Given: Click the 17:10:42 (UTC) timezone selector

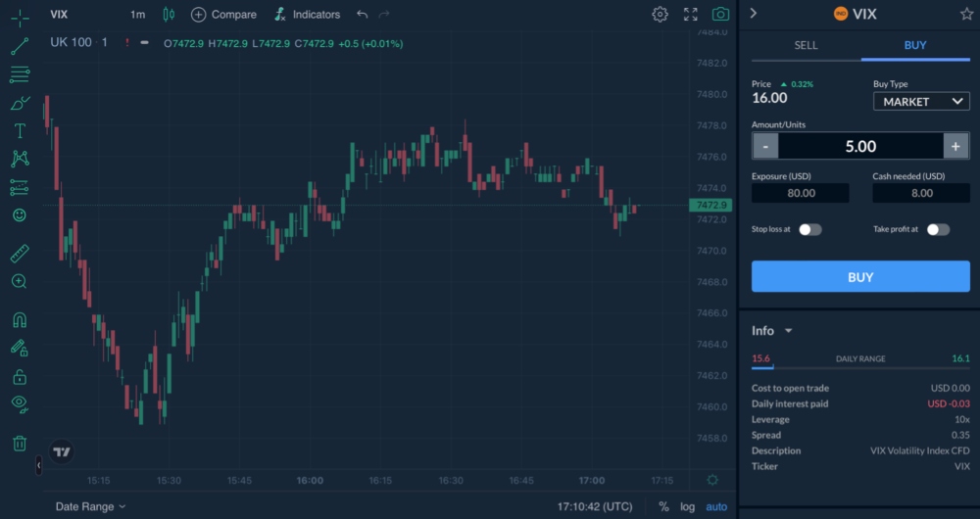Looking at the screenshot, I should pyautogui.click(x=595, y=506).
